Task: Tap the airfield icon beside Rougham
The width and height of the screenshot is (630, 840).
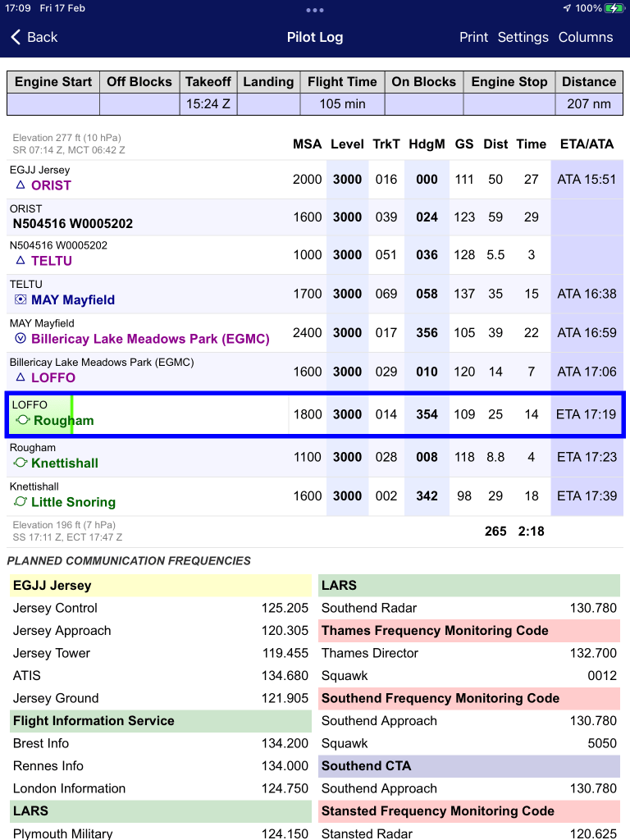Action: [23, 421]
